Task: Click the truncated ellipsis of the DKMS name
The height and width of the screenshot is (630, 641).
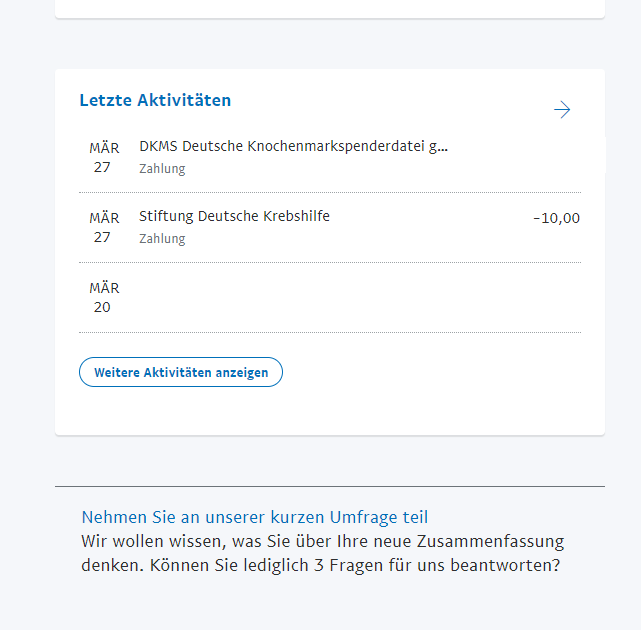Action: click(443, 149)
